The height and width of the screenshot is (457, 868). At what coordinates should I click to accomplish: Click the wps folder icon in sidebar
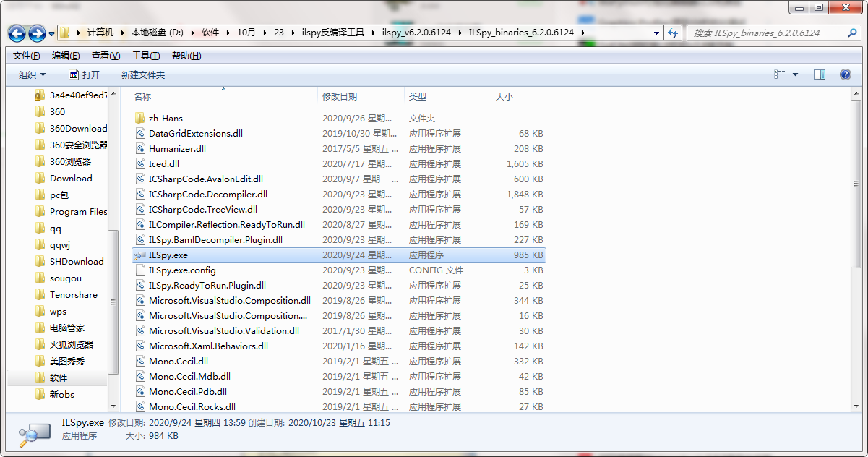(40, 311)
